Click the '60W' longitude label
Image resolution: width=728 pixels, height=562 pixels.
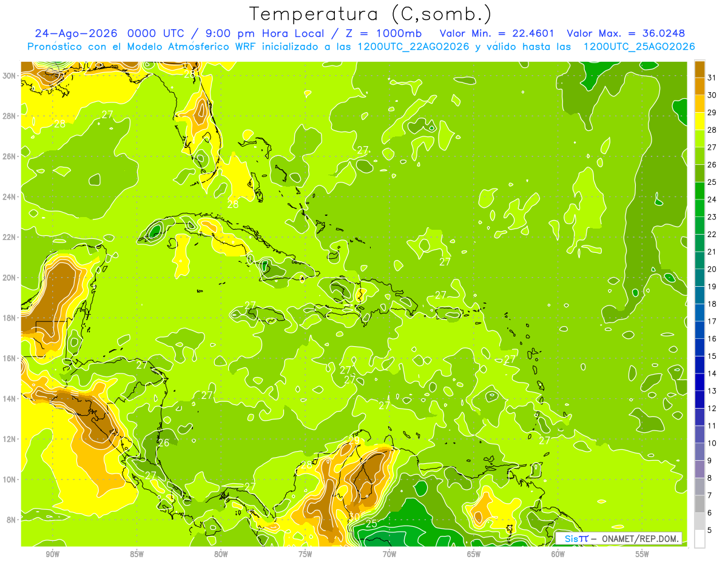(558, 554)
